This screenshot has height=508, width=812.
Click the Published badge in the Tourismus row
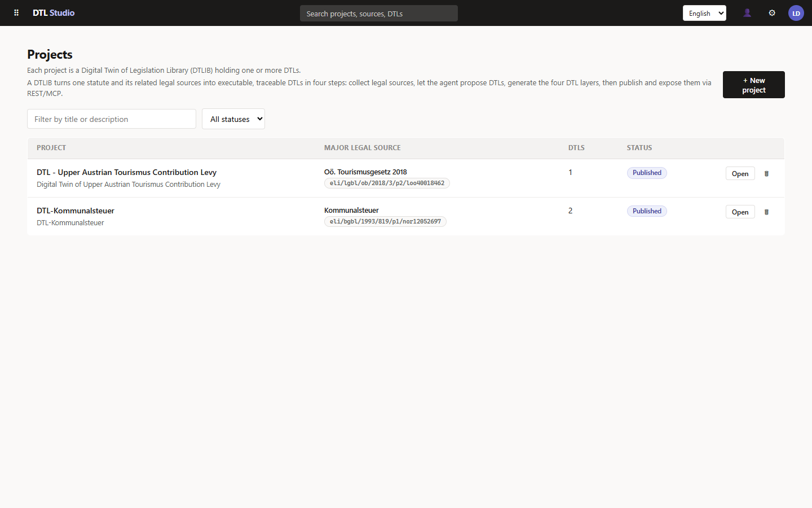647,173
